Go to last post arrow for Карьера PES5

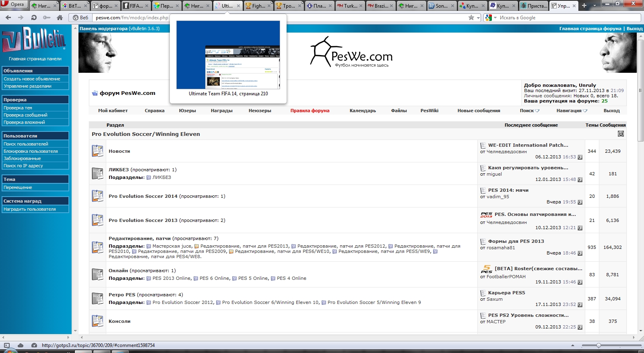(x=580, y=305)
